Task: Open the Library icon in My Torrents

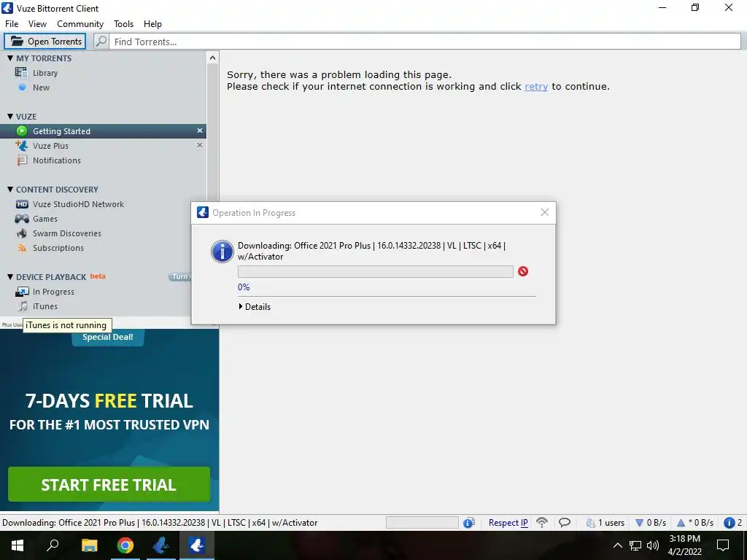Action: click(x=21, y=72)
